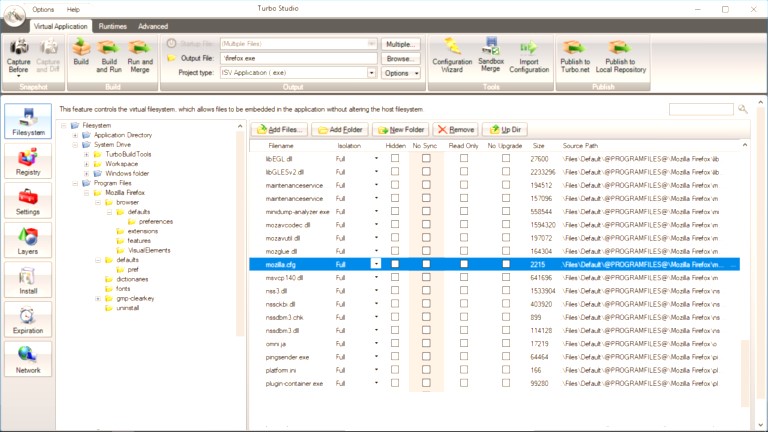This screenshot has width=768, height=432.
Task: Click the Add Files button
Action: [280, 129]
